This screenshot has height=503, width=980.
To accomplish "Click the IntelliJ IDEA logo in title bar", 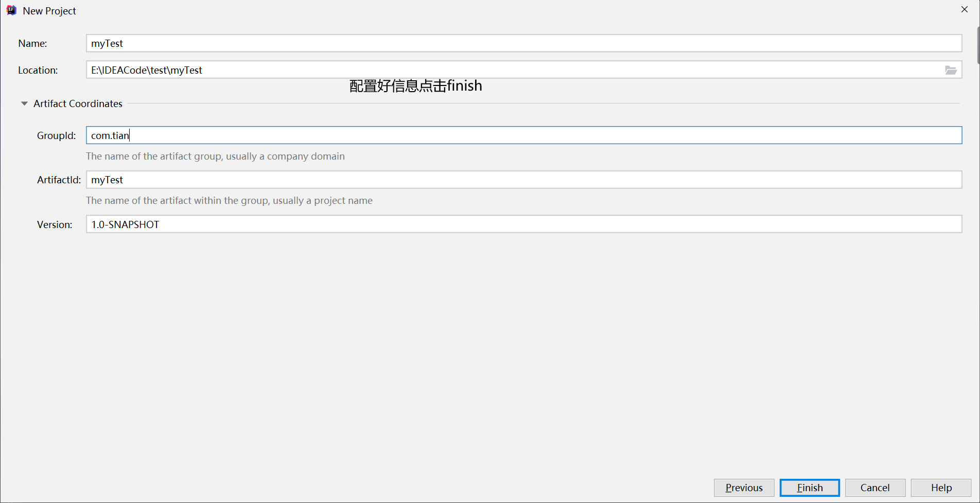I will click(x=11, y=10).
